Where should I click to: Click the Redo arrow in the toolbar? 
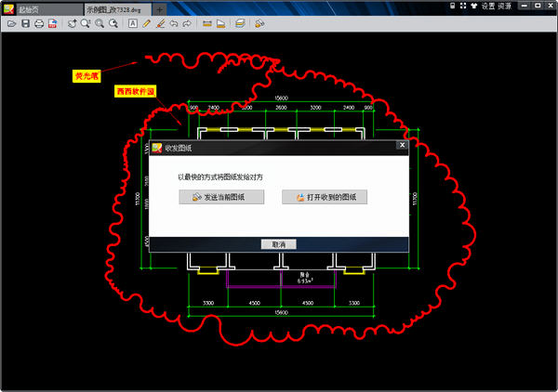188,23
